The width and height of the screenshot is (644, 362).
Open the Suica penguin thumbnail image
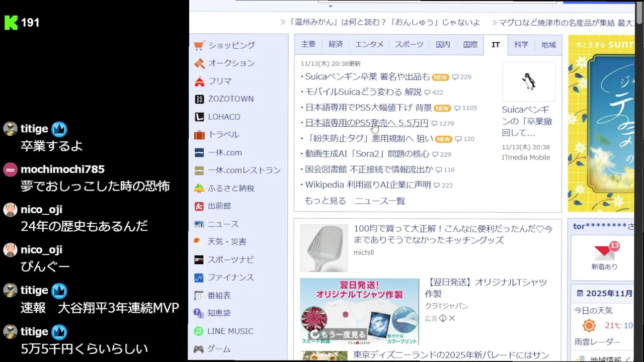pyautogui.click(x=529, y=81)
